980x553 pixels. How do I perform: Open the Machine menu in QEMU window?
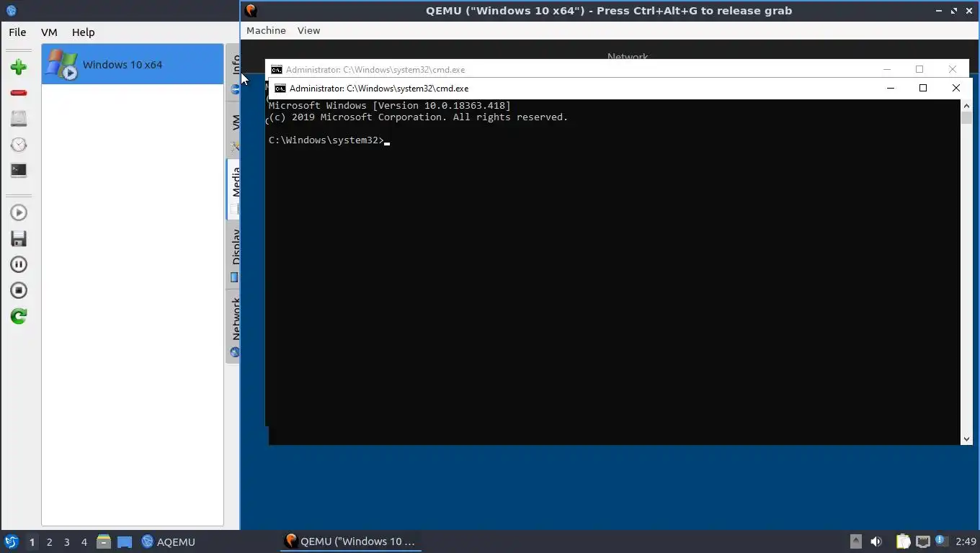pos(266,30)
